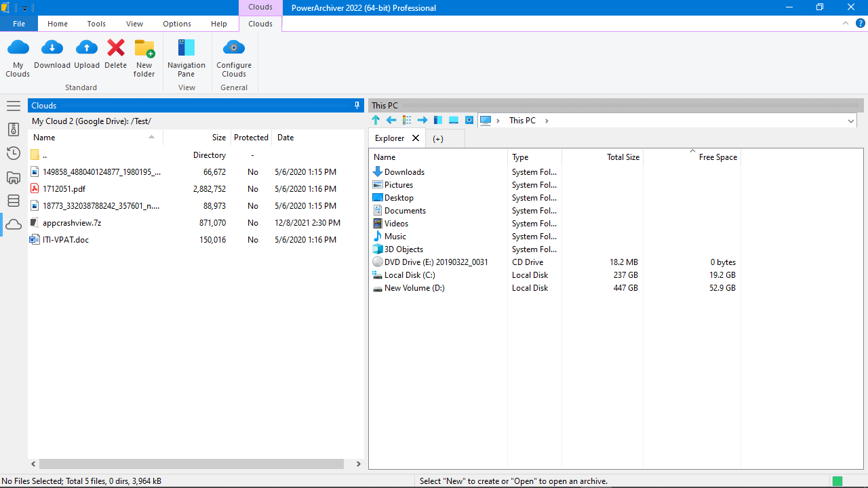Pin the Clouds panel
The width and height of the screenshot is (868, 488).
tap(357, 105)
